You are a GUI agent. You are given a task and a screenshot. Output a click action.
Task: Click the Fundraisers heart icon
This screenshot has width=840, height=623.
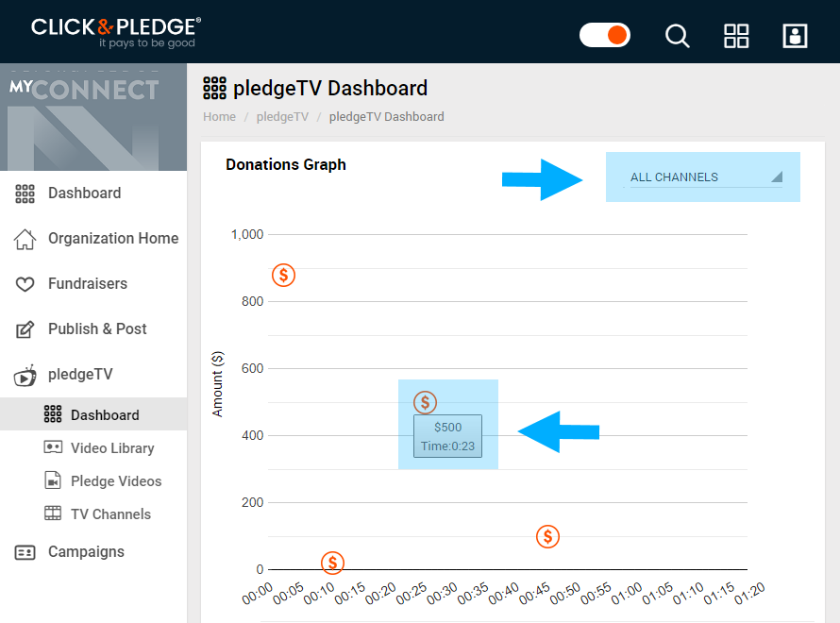click(x=25, y=284)
